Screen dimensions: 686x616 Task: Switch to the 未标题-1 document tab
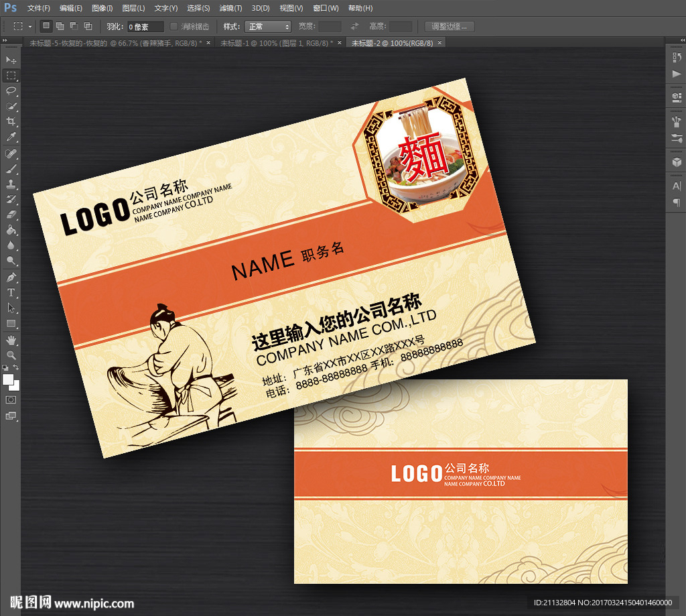(x=277, y=43)
